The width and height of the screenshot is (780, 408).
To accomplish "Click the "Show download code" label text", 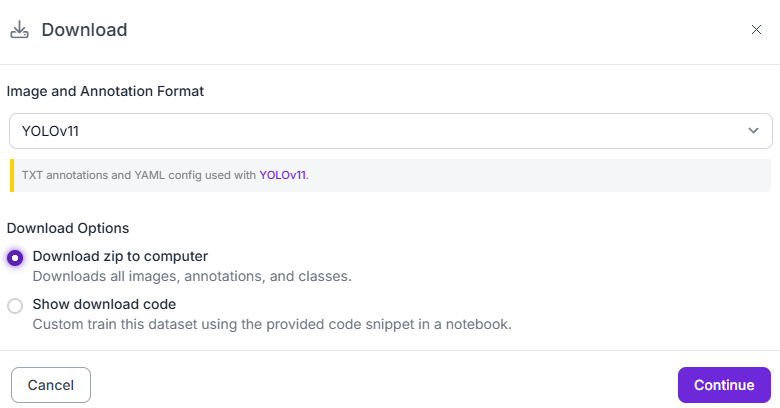I will (104, 304).
